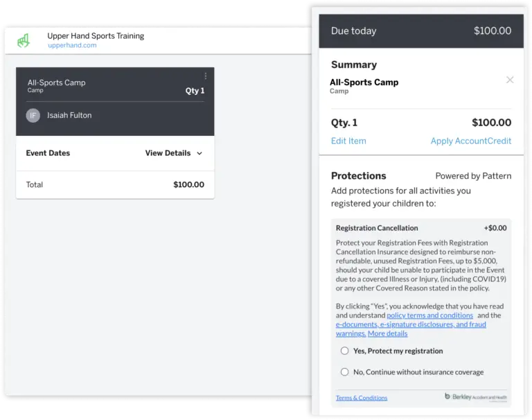Click the Upper Hand green hand logo
532x420 pixels.
24,40
